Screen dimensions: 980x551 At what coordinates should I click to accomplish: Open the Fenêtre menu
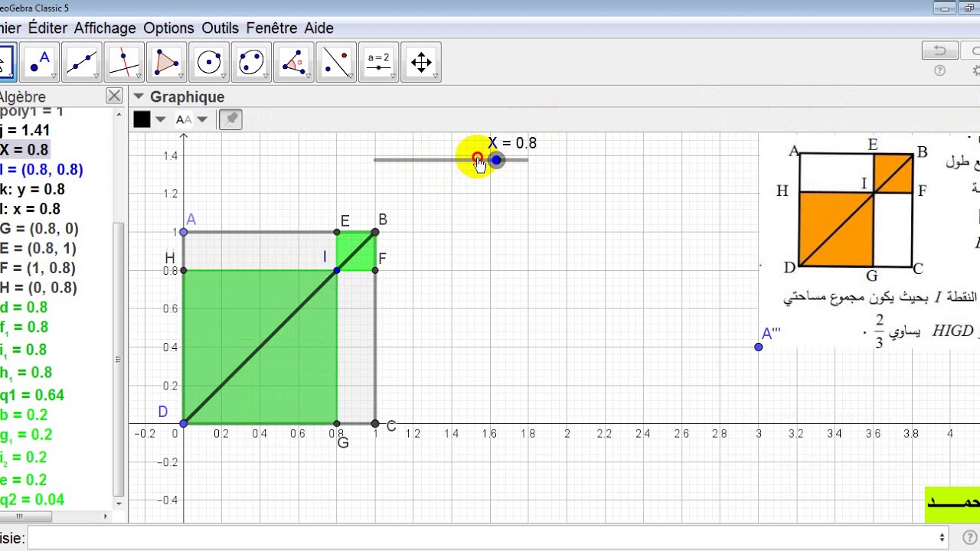tap(272, 28)
